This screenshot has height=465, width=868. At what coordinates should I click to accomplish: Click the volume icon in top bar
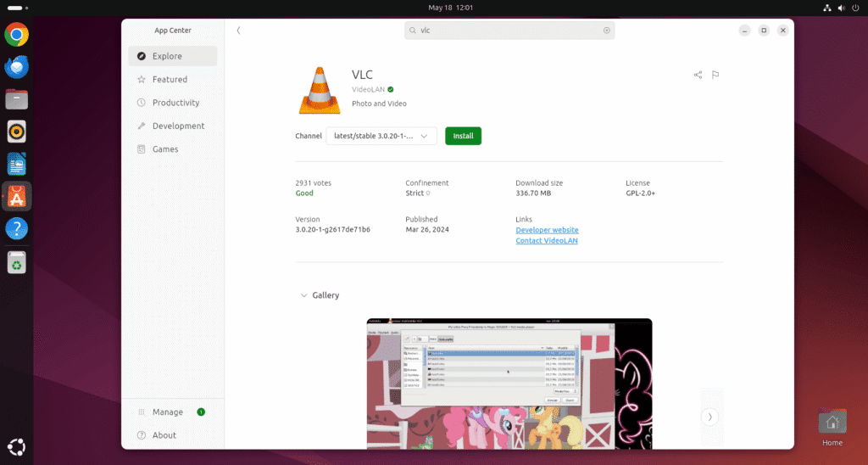pos(842,8)
